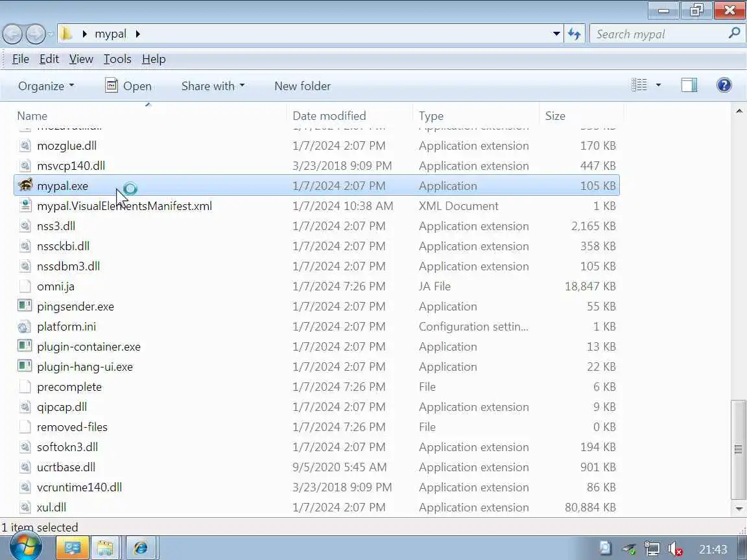Image resolution: width=747 pixels, height=560 pixels.
Task: Click the plugin-container.exe application icon
Action: click(25, 345)
